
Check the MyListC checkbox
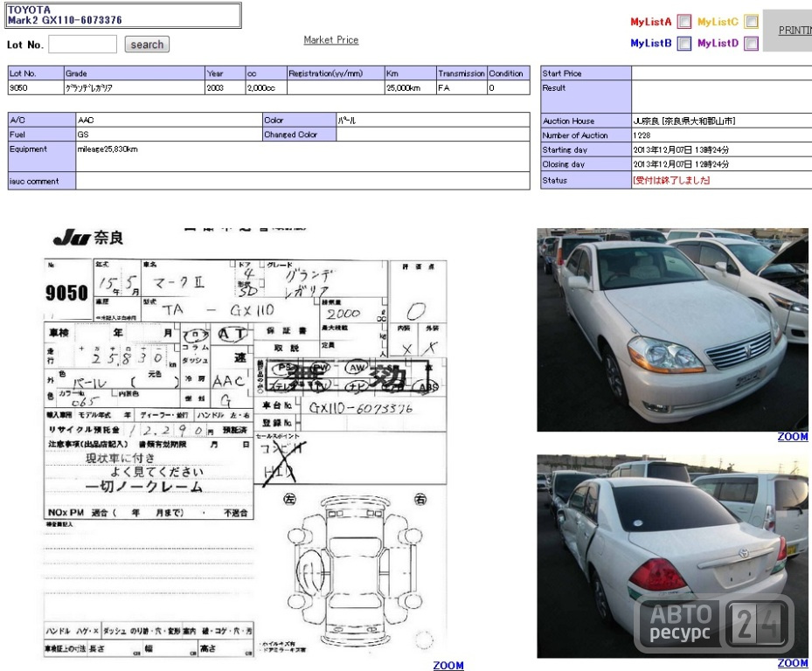click(x=751, y=21)
